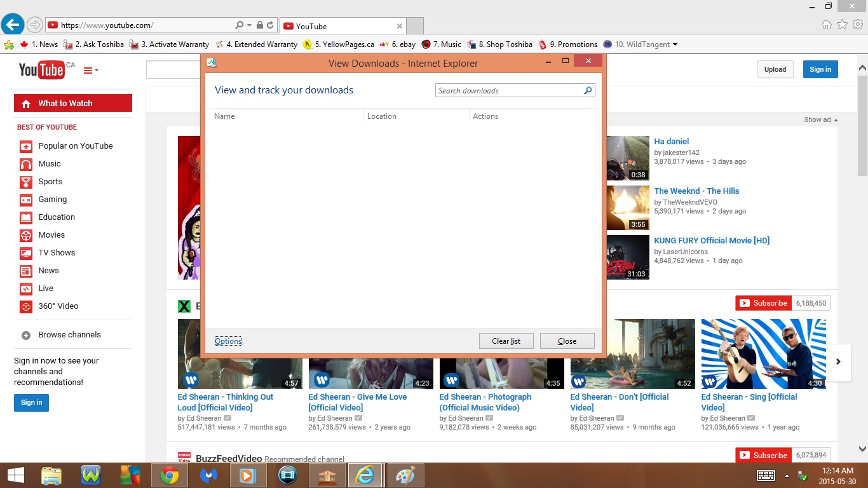Click the Sports trophy sidebar icon
Image resolution: width=868 pixels, height=488 pixels.
coord(26,182)
